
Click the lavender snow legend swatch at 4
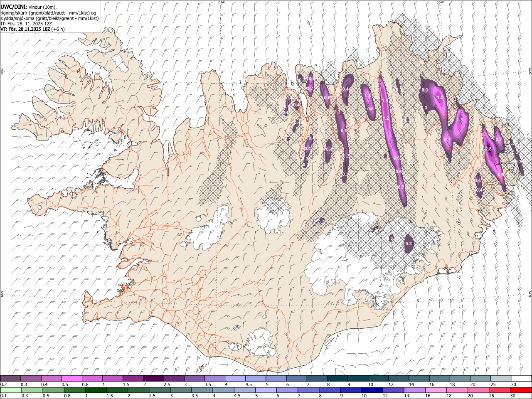click(235, 378)
